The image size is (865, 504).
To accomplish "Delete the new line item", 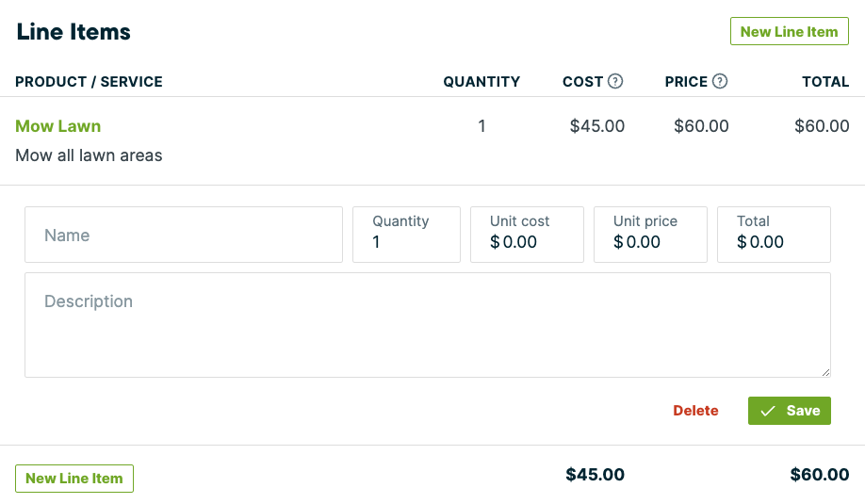I will (695, 411).
